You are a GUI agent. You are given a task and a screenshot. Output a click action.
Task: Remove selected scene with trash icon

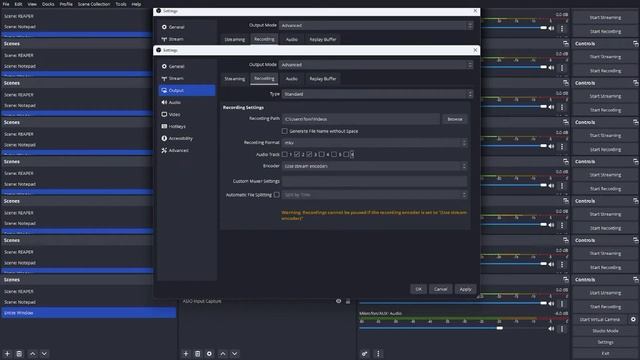(x=19, y=353)
